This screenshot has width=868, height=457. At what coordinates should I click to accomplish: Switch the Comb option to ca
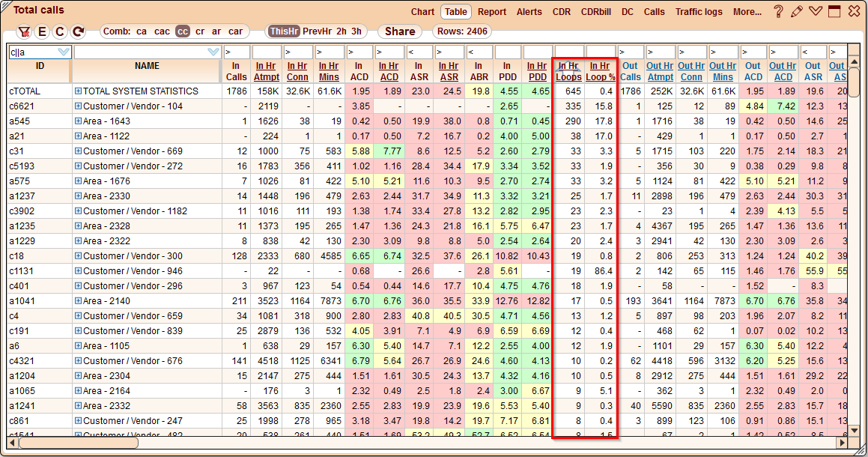pos(142,31)
